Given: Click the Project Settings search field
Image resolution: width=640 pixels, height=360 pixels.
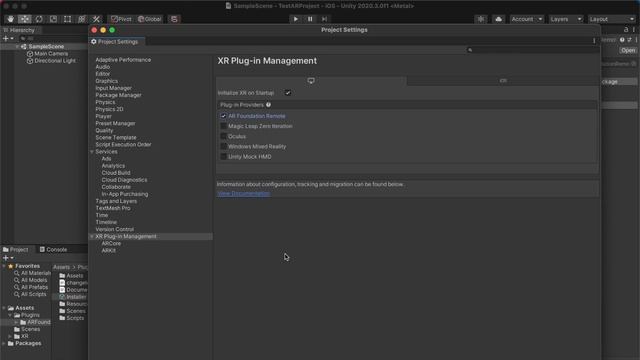Looking at the screenshot, I should [532, 50].
